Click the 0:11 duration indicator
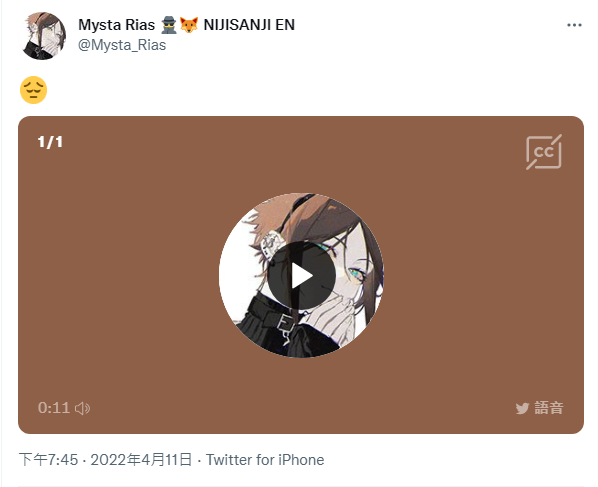This screenshot has height=487, width=598. 54,408
